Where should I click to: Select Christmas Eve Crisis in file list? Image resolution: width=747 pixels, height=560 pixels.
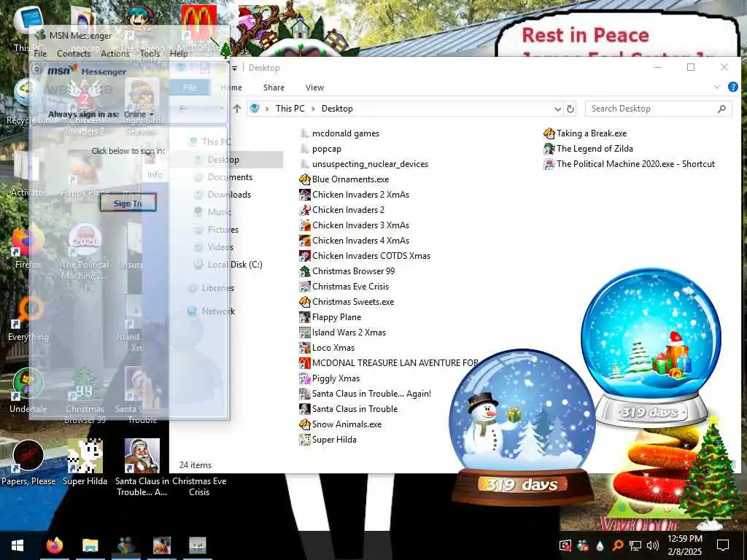click(x=344, y=286)
